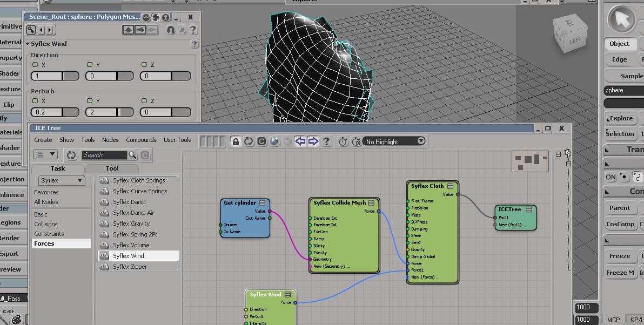Toggle animation marker for Direction Y

coord(90,65)
